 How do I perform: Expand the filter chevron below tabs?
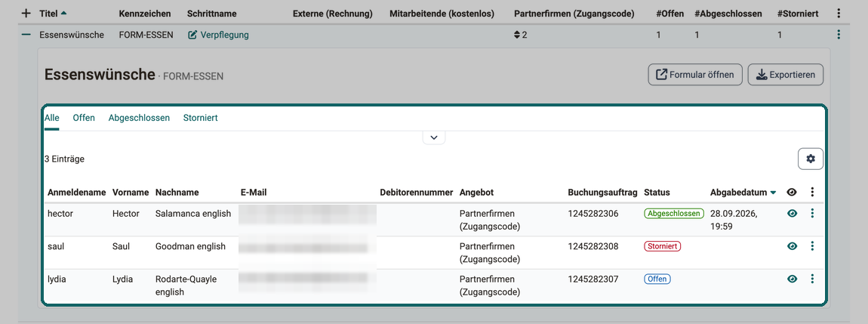434,137
